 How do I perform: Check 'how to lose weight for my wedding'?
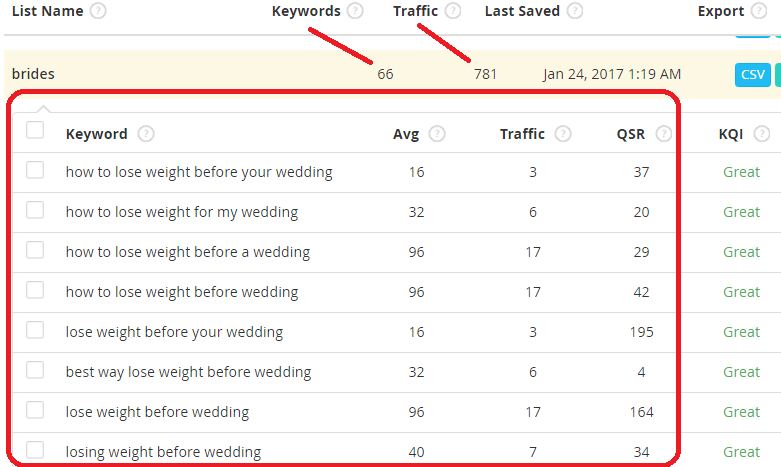coord(35,210)
